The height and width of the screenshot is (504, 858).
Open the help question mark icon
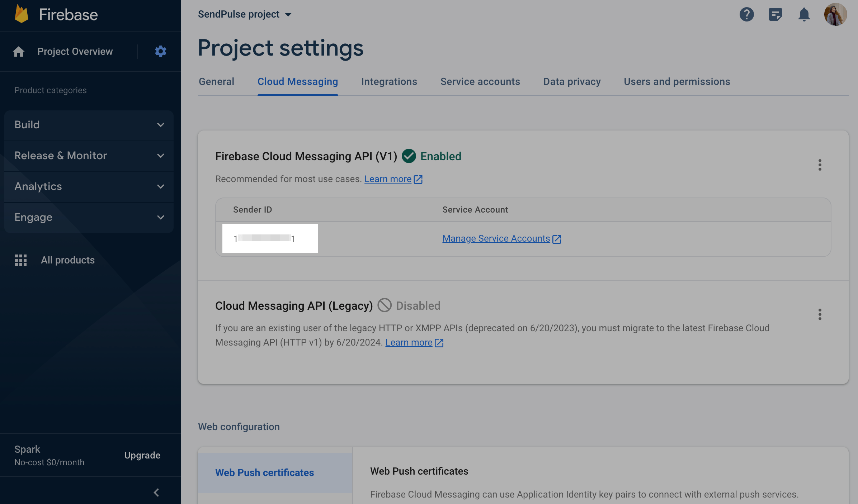point(746,15)
